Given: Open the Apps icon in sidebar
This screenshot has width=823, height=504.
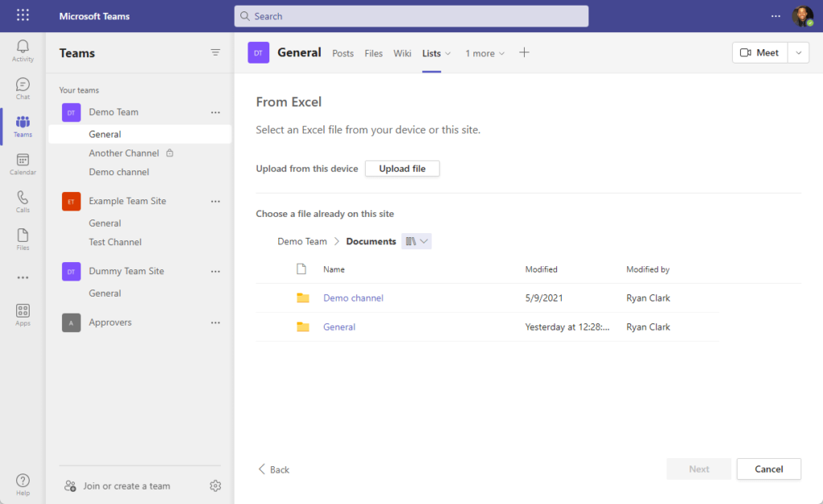Looking at the screenshot, I should [x=23, y=315].
